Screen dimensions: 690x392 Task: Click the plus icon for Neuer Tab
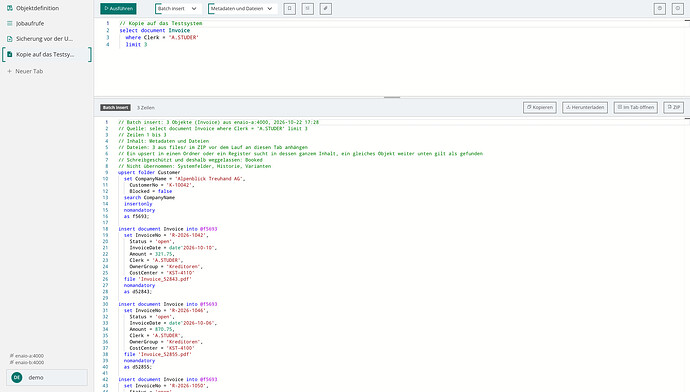(9, 71)
